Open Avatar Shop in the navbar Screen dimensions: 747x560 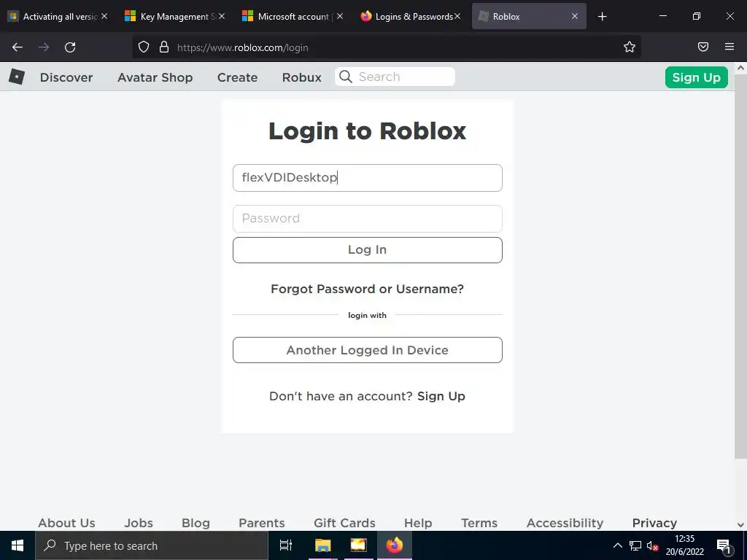[155, 77]
